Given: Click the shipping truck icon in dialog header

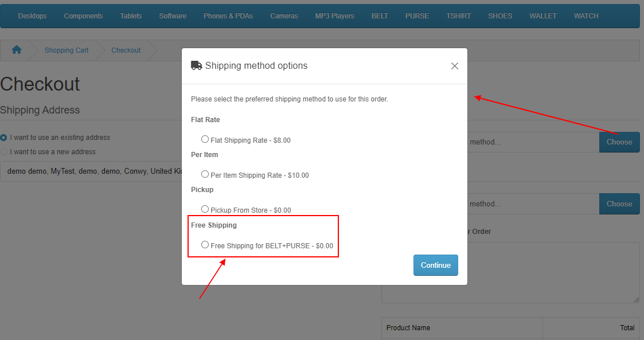Looking at the screenshot, I should pyautogui.click(x=196, y=65).
